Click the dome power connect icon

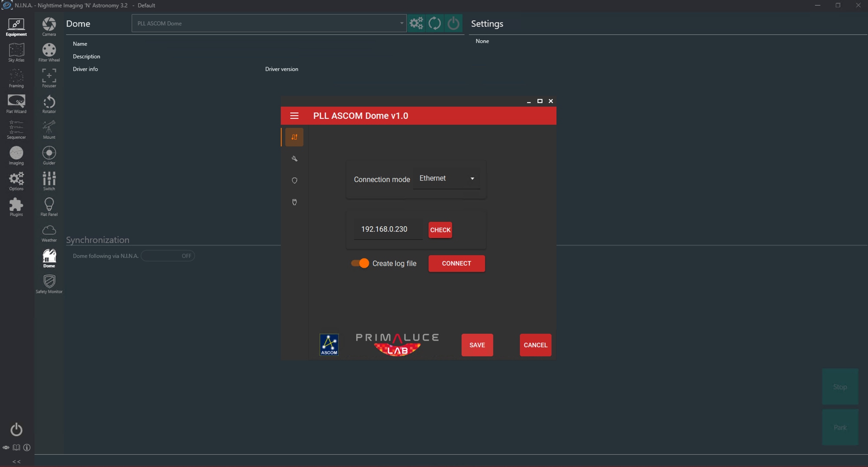pos(453,23)
